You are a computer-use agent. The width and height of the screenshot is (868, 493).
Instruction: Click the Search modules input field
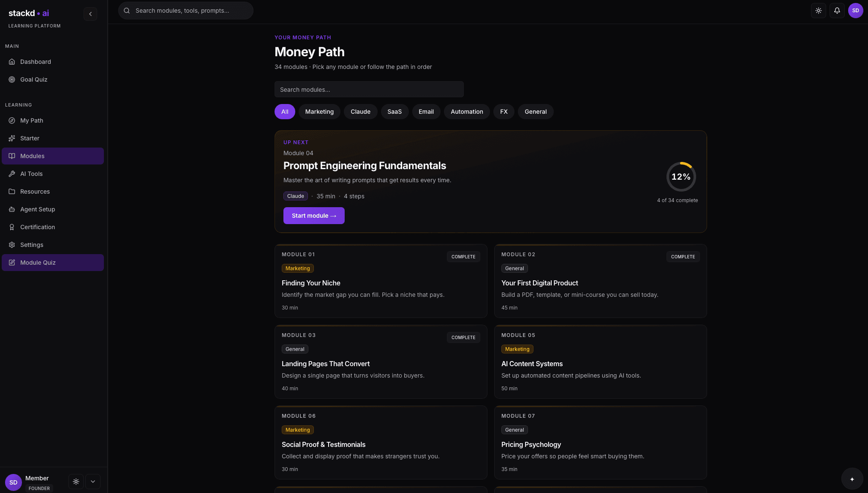coord(369,89)
